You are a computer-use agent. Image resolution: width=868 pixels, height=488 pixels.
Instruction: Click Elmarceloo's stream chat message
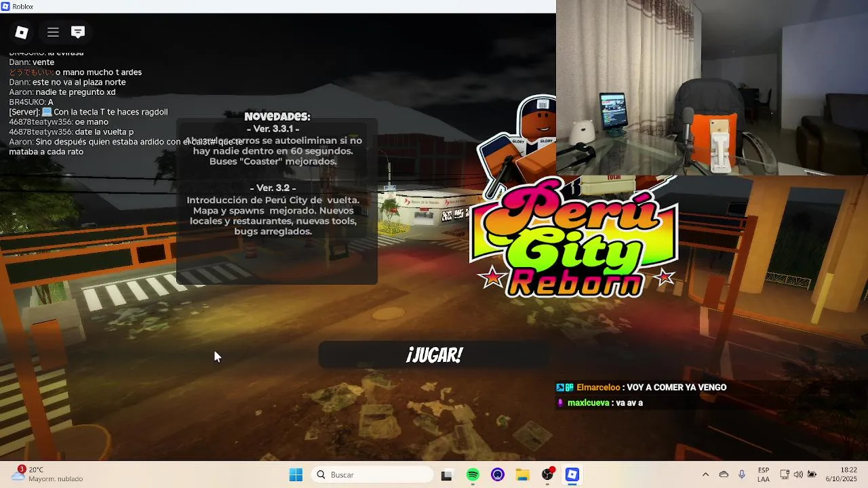coord(642,388)
